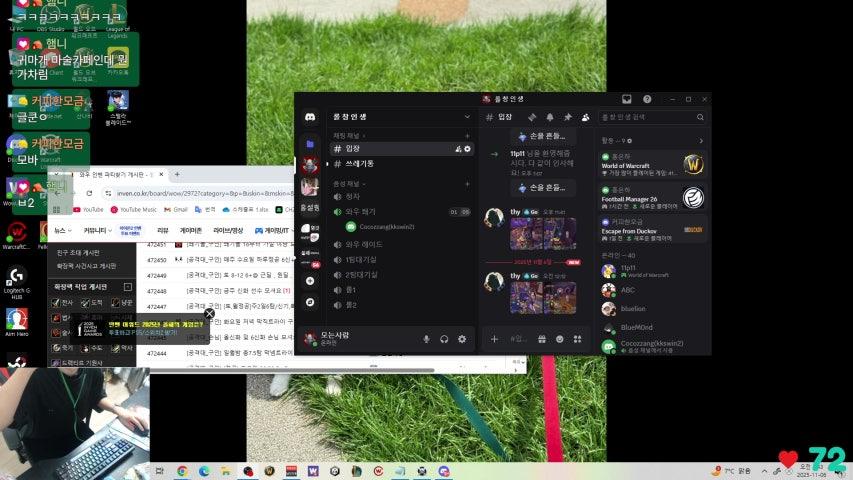Screen dimensions: 853x480
Task: Open notification settings bell in channel header
Action: pyautogui.click(x=550, y=117)
